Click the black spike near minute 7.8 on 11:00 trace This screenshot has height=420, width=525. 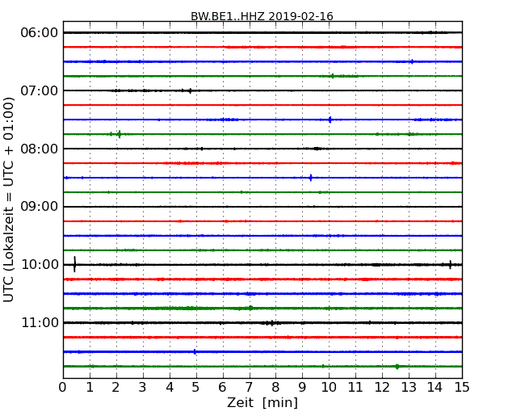click(x=272, y=323)
